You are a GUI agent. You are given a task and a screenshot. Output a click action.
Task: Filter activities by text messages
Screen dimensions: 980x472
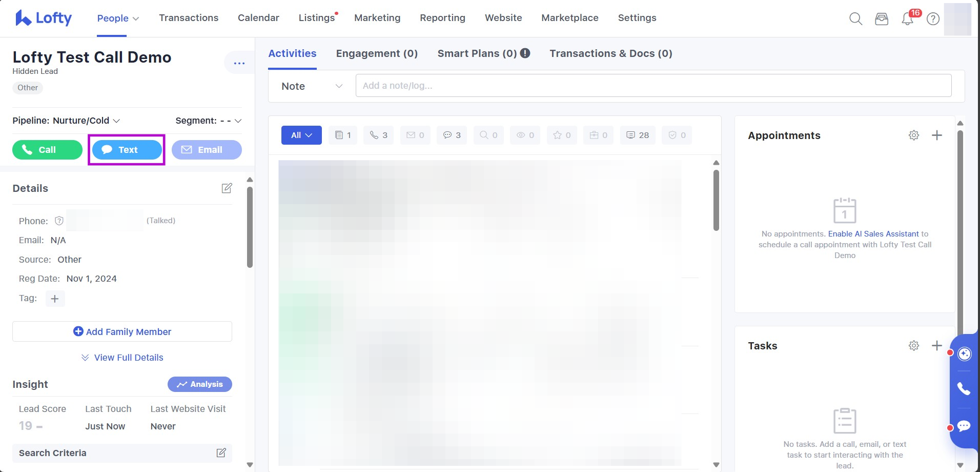[452, 135]
